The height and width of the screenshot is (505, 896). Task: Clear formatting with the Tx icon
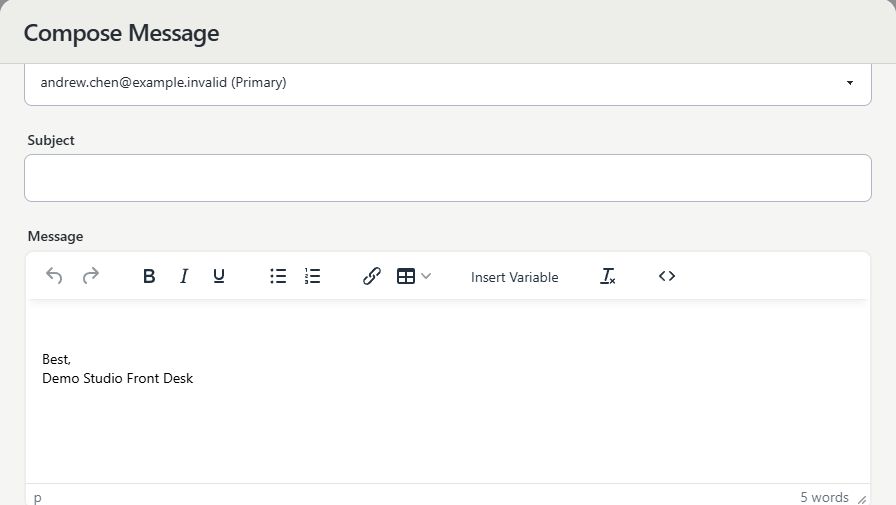(608, 276)
